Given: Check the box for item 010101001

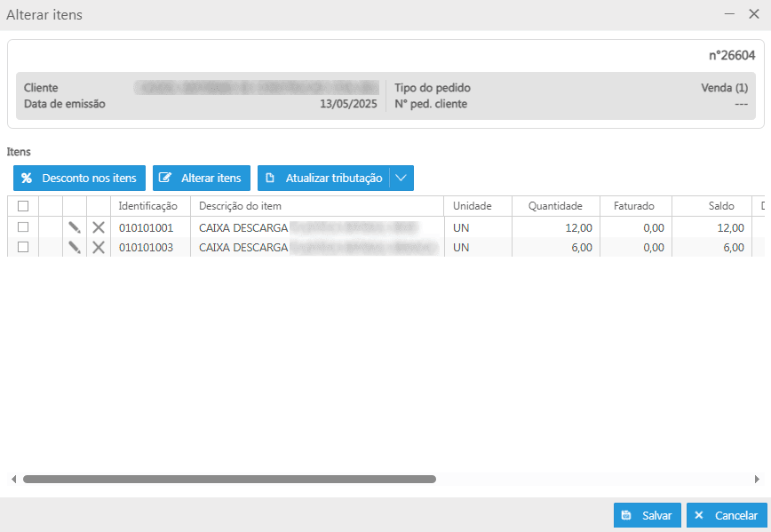Looking at the screenshot, I should click(x=23, y=227).
